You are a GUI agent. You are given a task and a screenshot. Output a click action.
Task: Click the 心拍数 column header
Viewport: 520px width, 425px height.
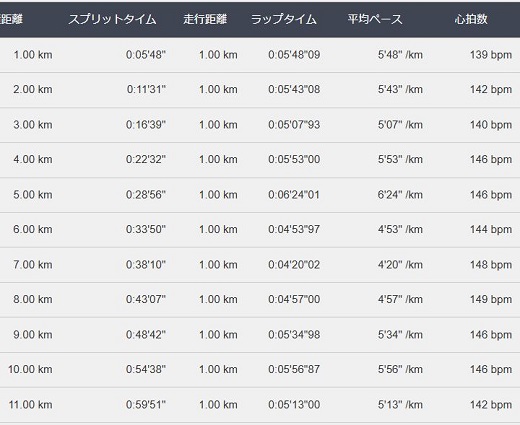(471, 19)
